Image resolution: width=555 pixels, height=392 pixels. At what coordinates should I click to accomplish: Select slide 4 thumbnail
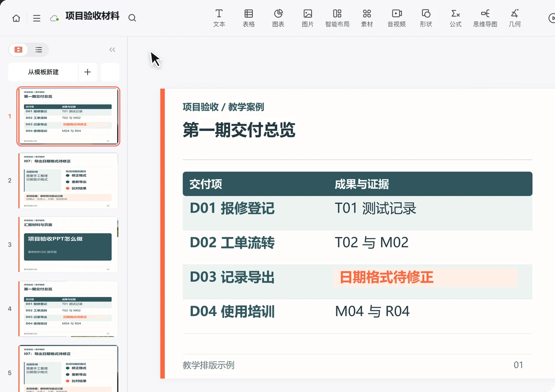[69, 309]
